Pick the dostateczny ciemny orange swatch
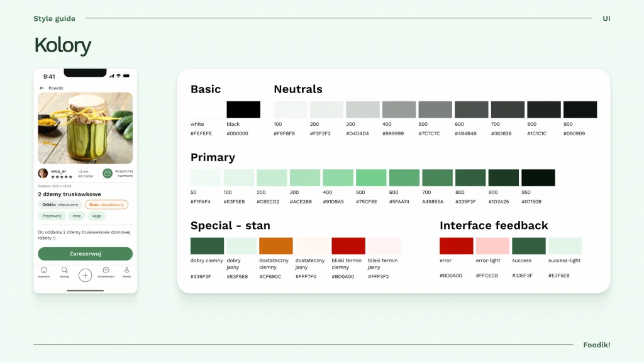This screenshot has width=644, height=363. (x=275, y=245)
